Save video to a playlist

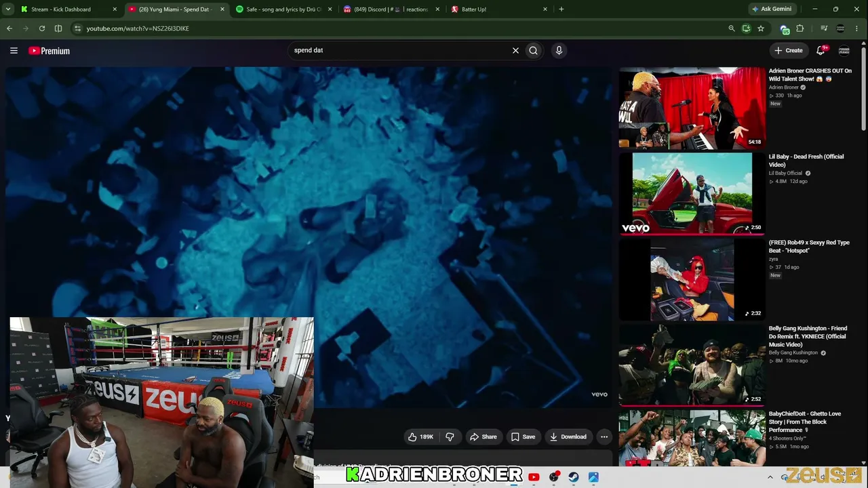tap(523, 437)
